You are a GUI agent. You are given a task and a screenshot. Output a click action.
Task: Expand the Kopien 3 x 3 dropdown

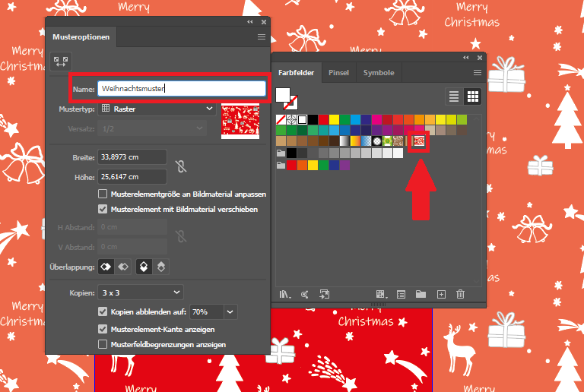click(141, 292)
